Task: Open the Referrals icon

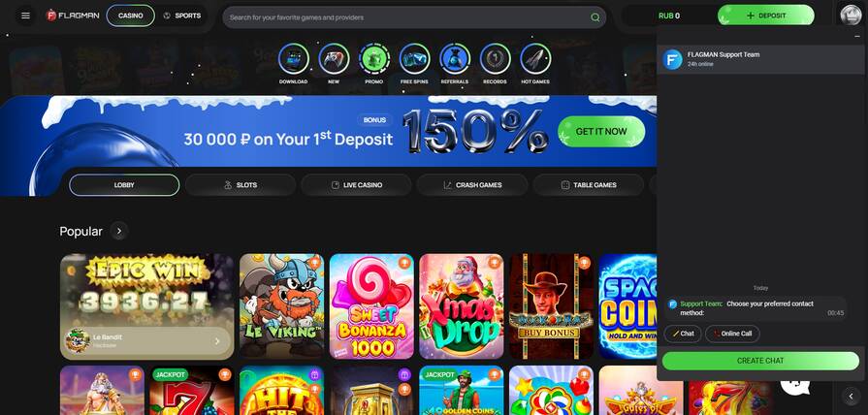Action: tap(455, 58)
